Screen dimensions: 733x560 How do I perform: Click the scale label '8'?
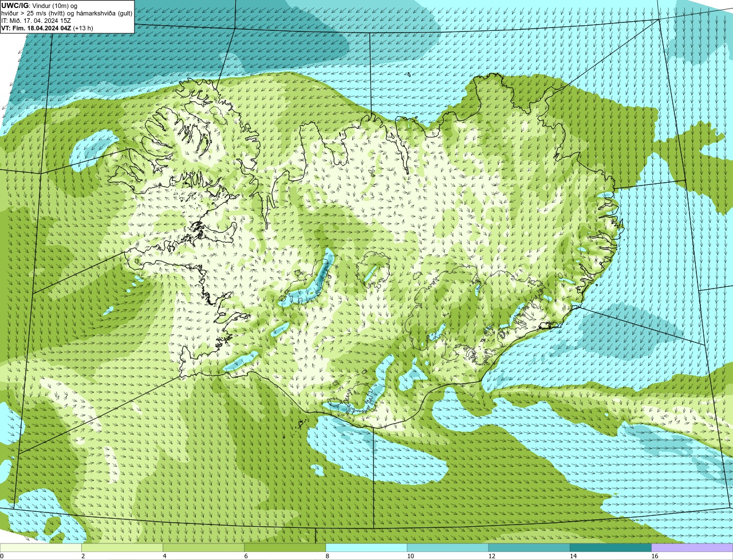click(x=327, y=556)
